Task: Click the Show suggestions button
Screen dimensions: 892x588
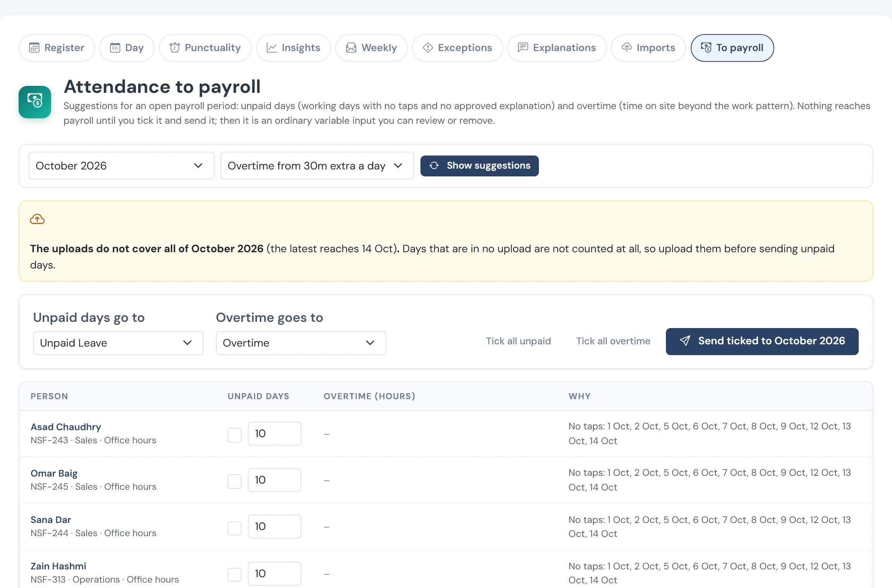Action: 480,166
